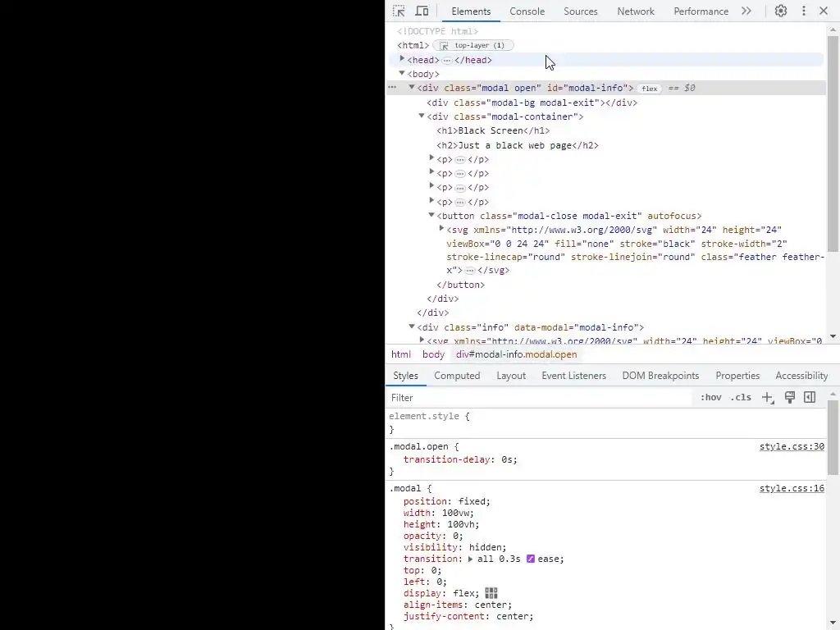840x630 pixels.
Task: Select the h1 Black Screen node
Action: pyautogui.click(x=493, y=130)
